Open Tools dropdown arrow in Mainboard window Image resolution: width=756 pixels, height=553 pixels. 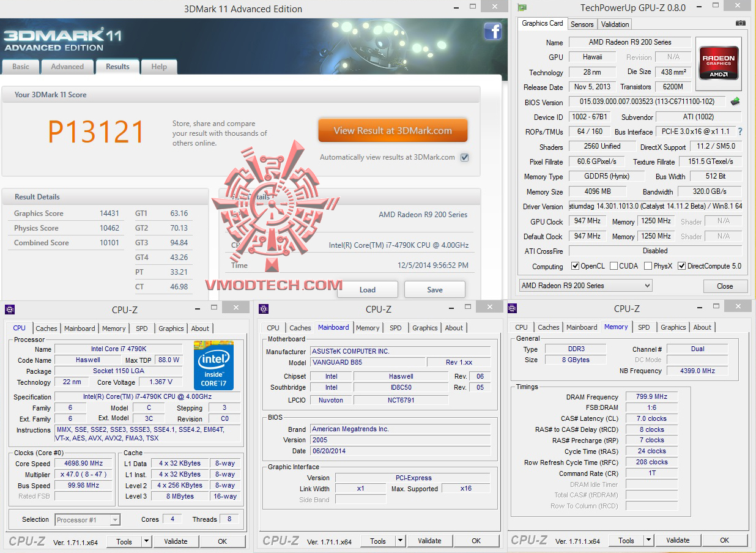pyautogui.click(x=400, y=541)
